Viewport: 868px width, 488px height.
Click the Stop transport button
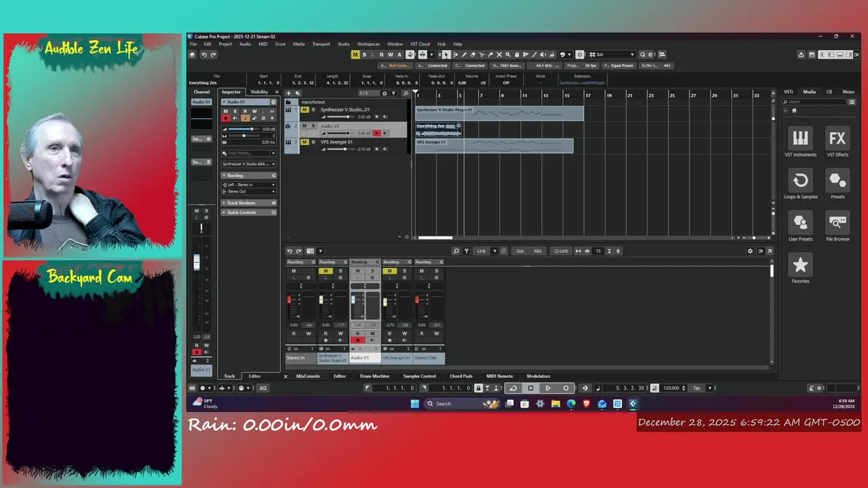(x=531, y=388)
